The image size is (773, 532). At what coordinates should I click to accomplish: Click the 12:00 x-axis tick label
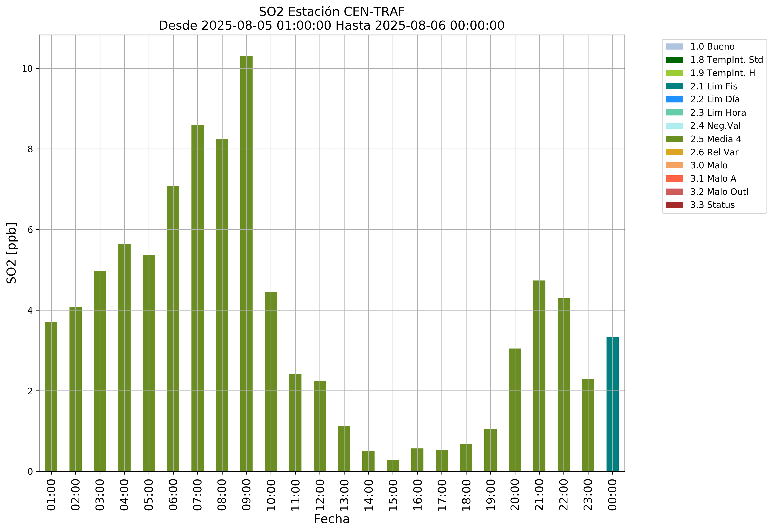coord(320,495)
